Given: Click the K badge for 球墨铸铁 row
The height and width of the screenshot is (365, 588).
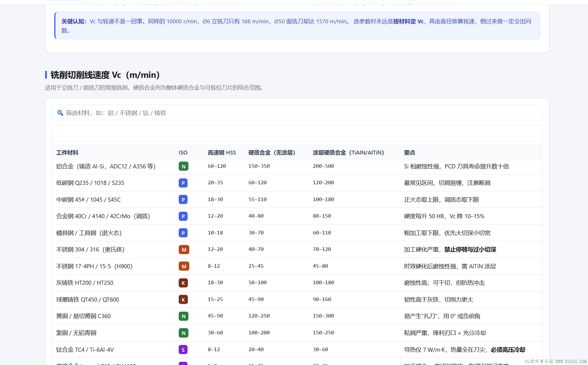Looking at the screenshot, I should coord(183,300).
